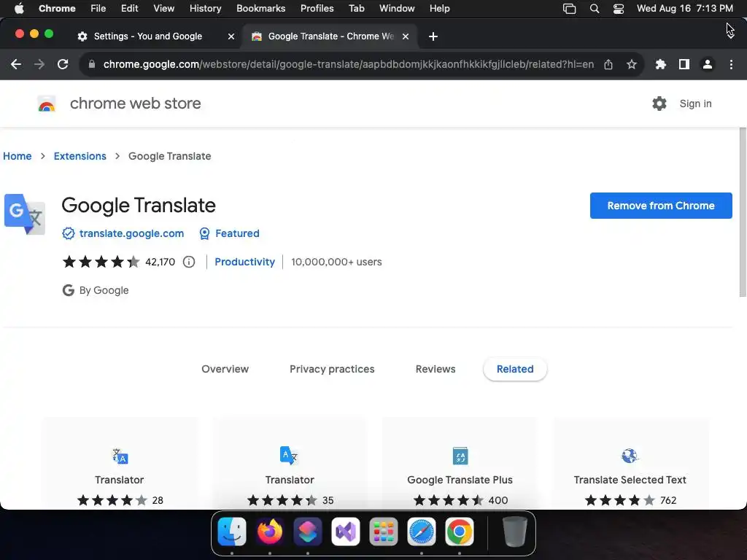Click the page vertical scrollbar

743,212
